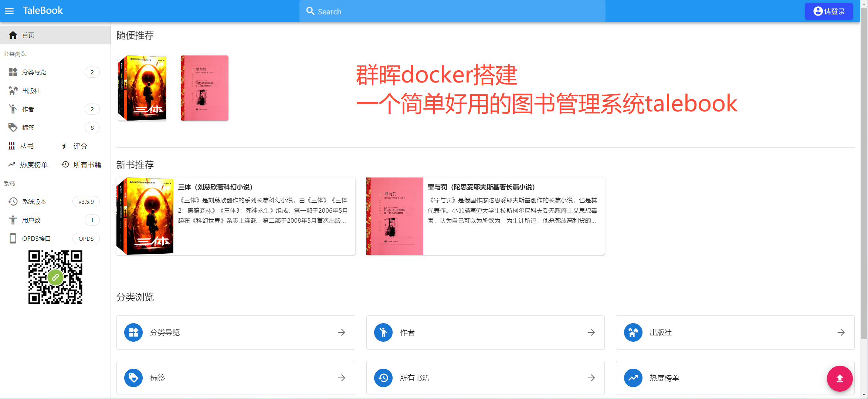Click the blue 所有书籍 circle icon

383,378
